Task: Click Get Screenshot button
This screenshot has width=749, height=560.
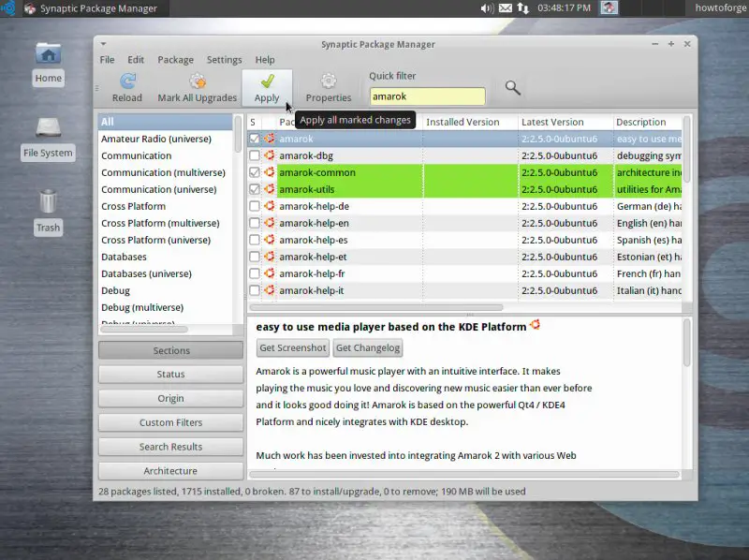Action: click(293, 347)
